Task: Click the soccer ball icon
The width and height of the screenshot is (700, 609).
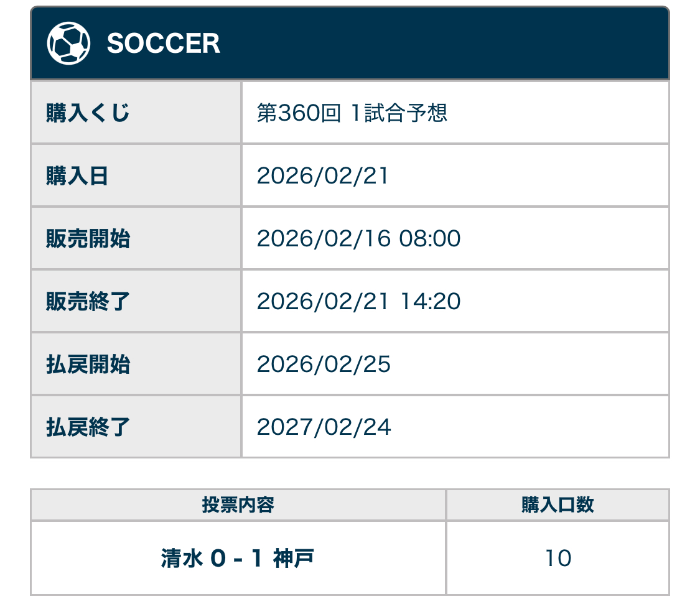Action: coord(68,44)
